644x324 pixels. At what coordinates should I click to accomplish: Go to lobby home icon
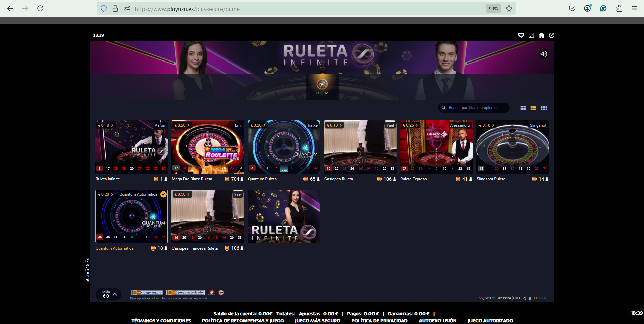click(x=541, y=35)
